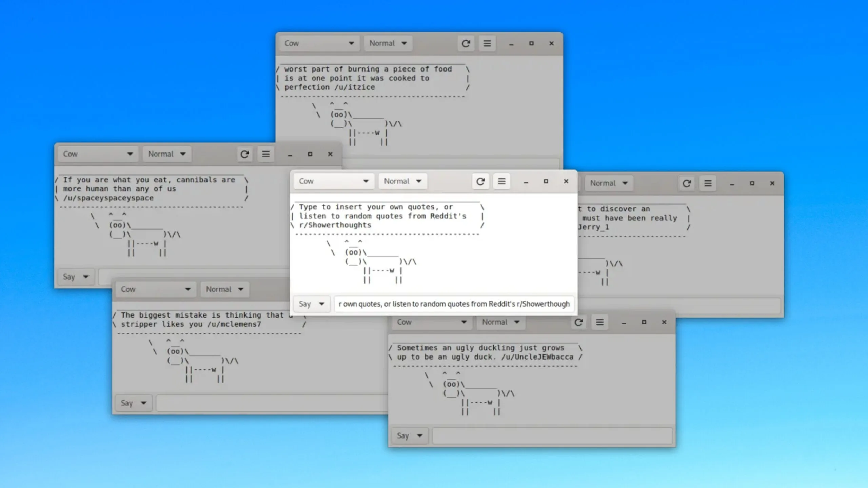The height and width of the screenshot is (488, 868).
Task: Click the hamburger menu icon top window
Action: [x=487, y=43]
